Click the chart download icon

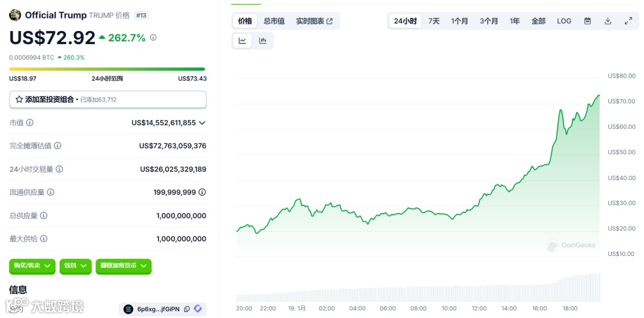[x=608, y=21]
